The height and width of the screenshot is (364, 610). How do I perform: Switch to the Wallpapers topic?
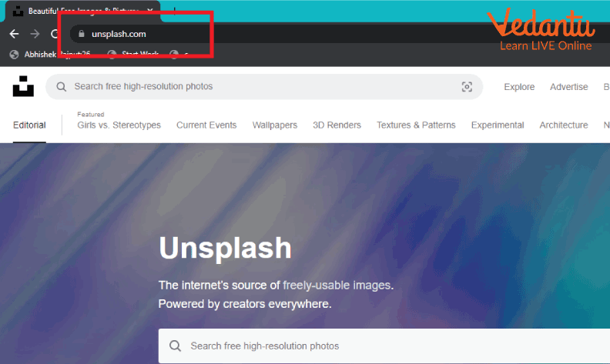click(275, 125)
